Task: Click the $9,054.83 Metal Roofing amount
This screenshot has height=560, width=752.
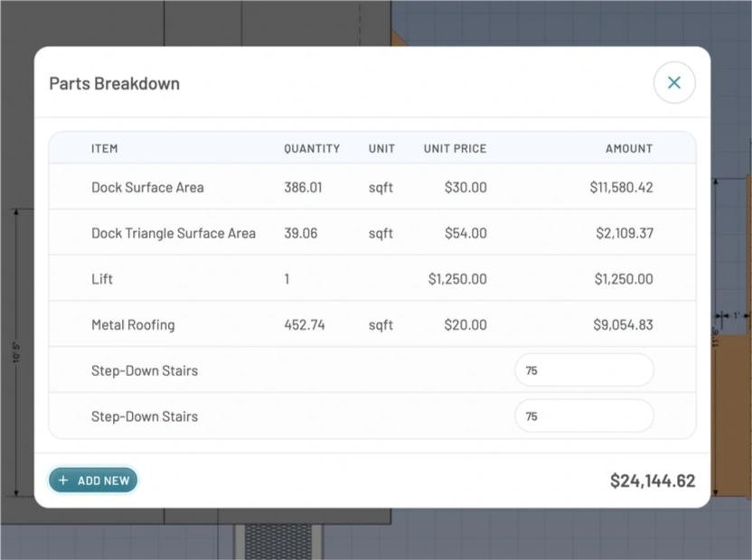Action: tap(623, 324)
